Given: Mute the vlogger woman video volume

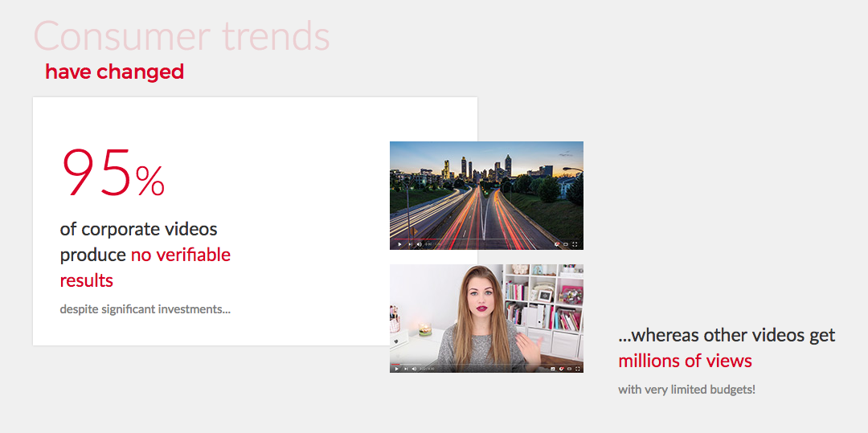Looking at the screenshot, I should point(414,369).
